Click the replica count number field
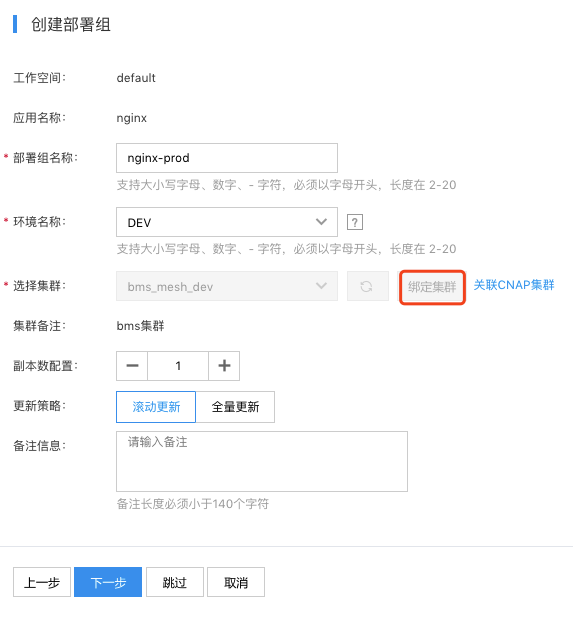The width and height of the screenshot is (573, 618). 178,366
